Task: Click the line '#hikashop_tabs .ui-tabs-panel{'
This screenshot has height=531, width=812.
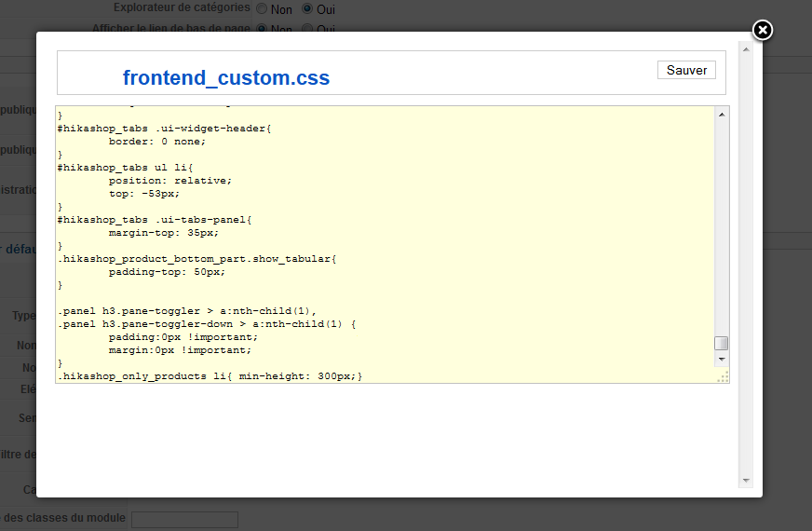Action: click(x=155, y=220)
